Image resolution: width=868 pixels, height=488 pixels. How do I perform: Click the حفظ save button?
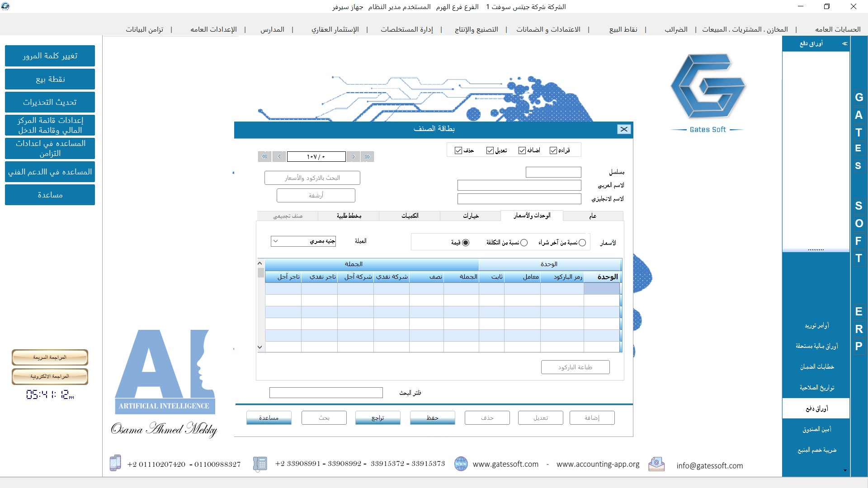tap(433, 418)
